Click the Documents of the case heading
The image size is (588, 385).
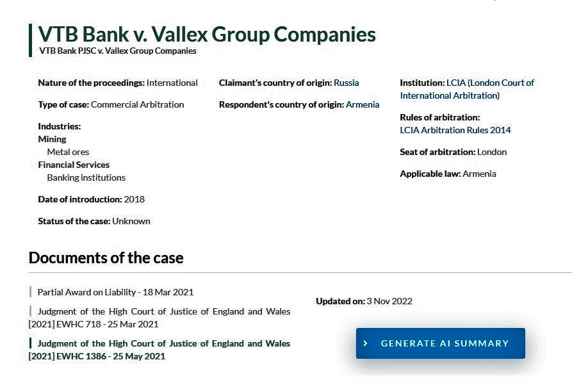pyautogui.click(x=106, y=258)
